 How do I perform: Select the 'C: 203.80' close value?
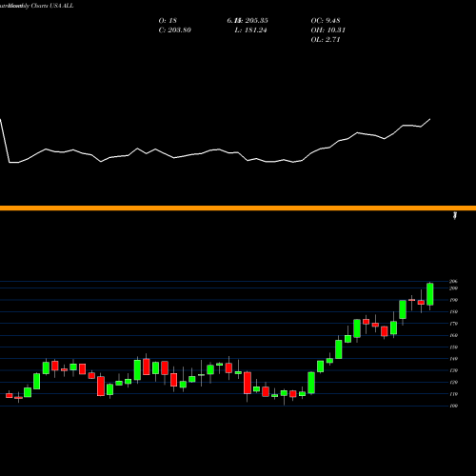coord(174,30)
